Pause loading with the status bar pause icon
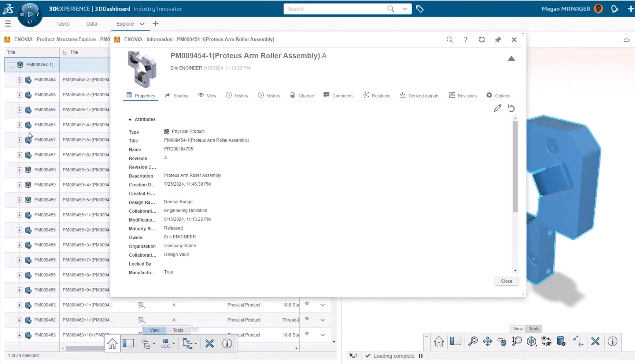635x364 pixels. [x=421, y=356]
